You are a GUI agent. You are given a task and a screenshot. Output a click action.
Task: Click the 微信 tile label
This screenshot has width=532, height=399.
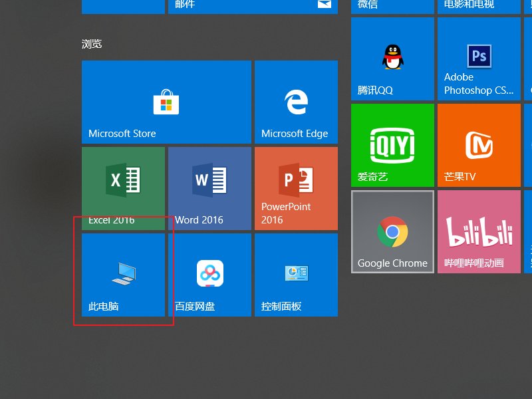pyautogui.click(x=368, y=5)
